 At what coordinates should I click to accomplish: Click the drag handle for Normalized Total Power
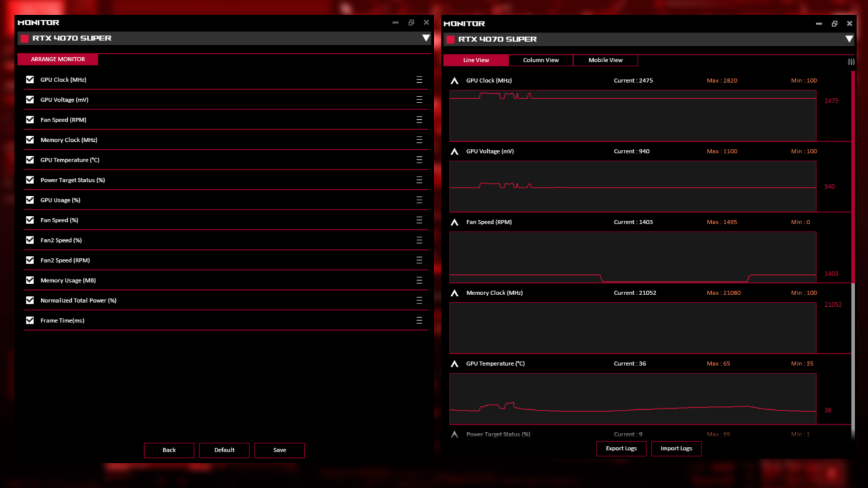tap(419, 300)
